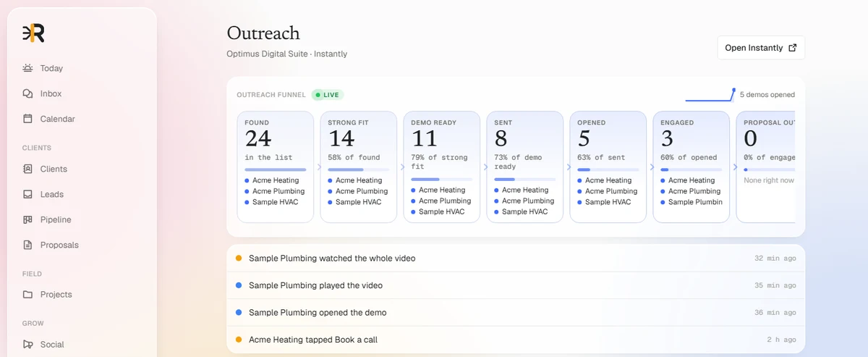This screenshot has height=357, width=868.
Task: Click the '35 min ago' timestamp
Action: pyautogui.click(x=775, y=285)
